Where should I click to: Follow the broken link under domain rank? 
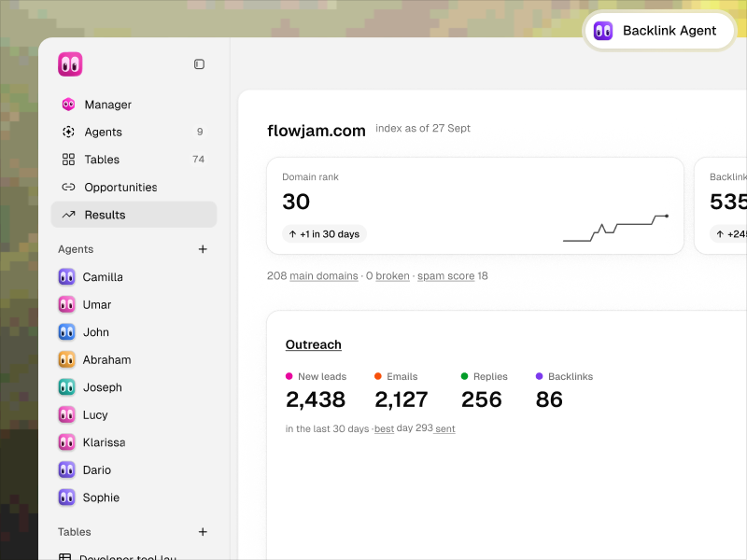(x=392, y=275)
